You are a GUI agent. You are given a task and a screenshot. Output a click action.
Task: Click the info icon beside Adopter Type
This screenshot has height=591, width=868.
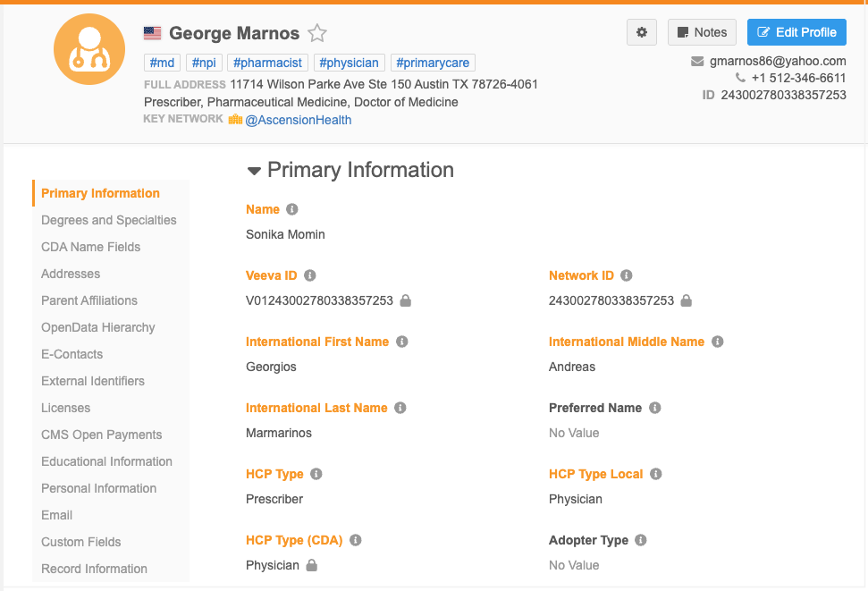[x=640, y=540]
